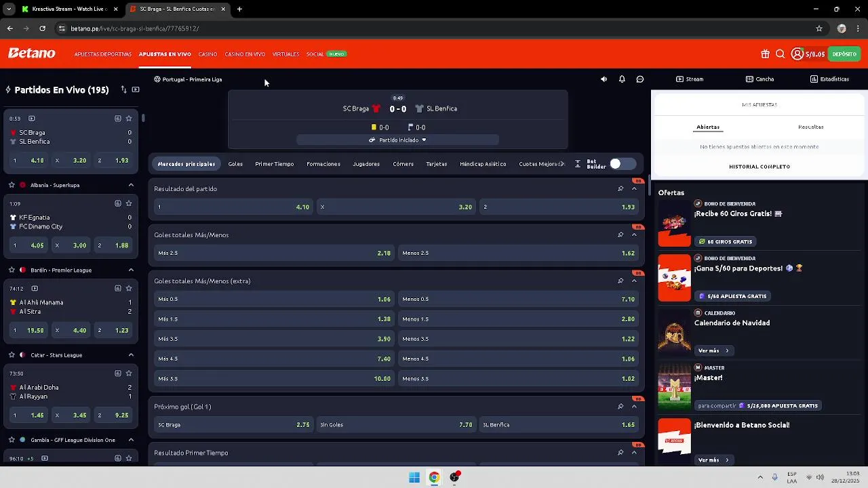
Task: Pin the Goles totales Más/Menos market
Action: (x=620, y=235)
